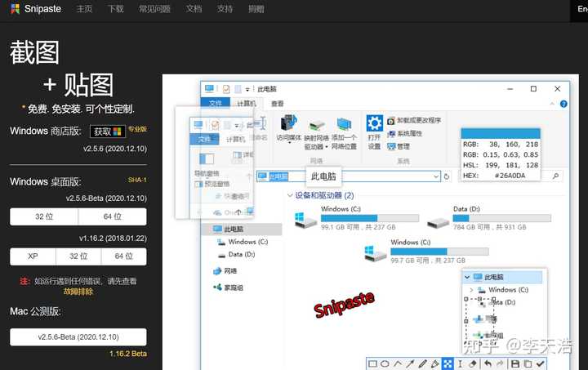The height and width of the screenshot is (370, 588).
Task: Open the 专业版 link
Action: (138, 129)
